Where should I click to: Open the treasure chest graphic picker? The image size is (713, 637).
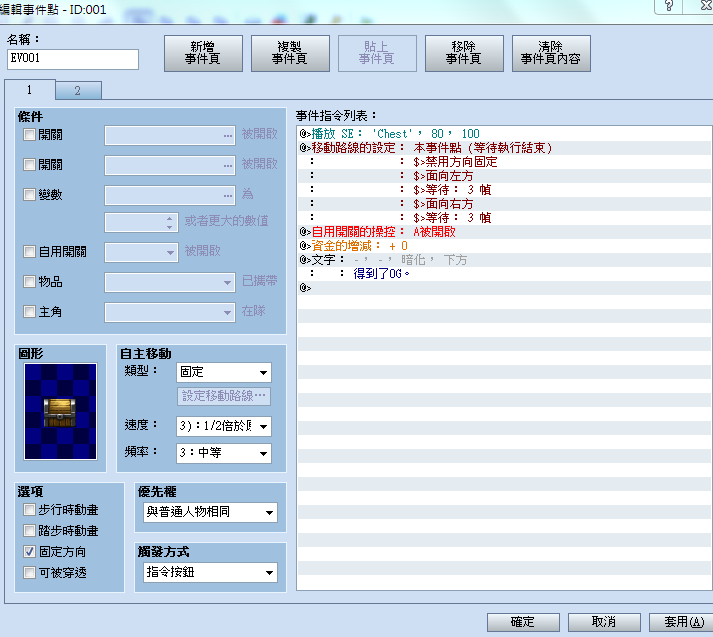pyautogui.click(x=60, y=411)
